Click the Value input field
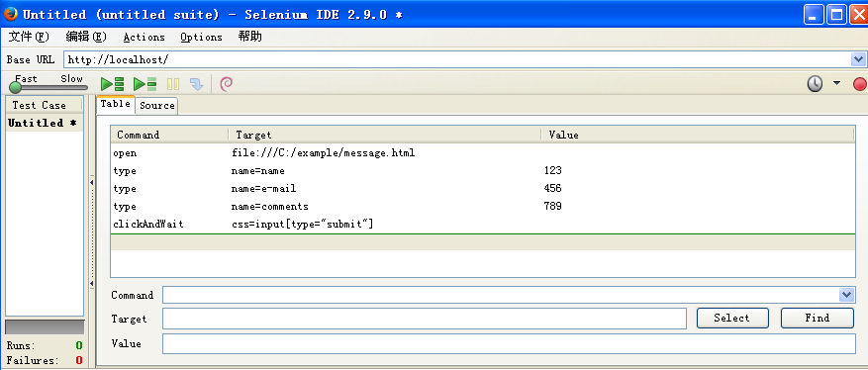 tap(509, 343)
